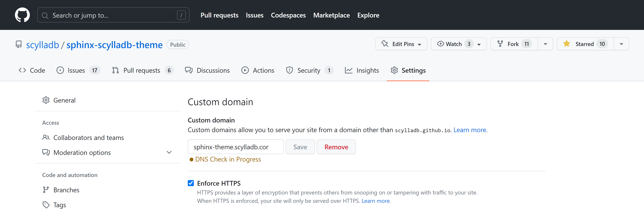Viewport: 644px width, 212px height.
Task: Watch the repository
Action: tap(453, 44)
